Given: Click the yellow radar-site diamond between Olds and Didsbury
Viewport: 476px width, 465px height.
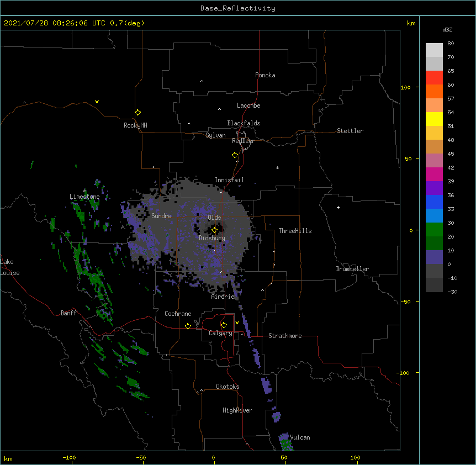Looking at the screenshot, I should [x=214, y=230].
